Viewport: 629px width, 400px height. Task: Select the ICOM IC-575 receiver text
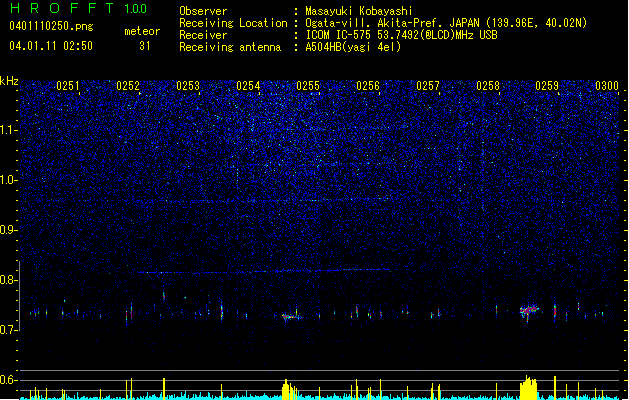click(x=401, y=35)
